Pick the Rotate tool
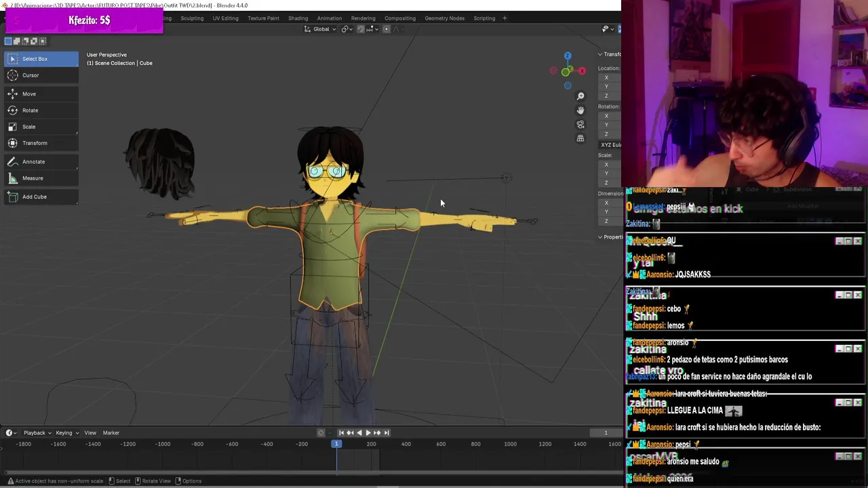 point(41,110)
